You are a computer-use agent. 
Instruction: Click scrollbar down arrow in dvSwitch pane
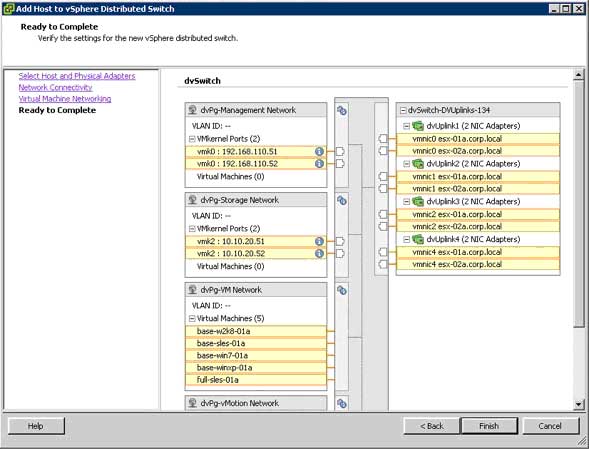click(578, 404)
